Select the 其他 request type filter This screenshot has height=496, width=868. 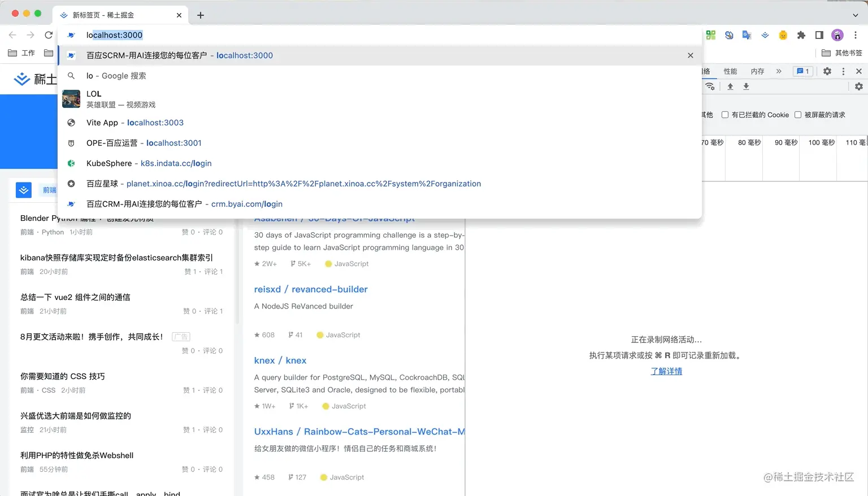click(706, 115)
